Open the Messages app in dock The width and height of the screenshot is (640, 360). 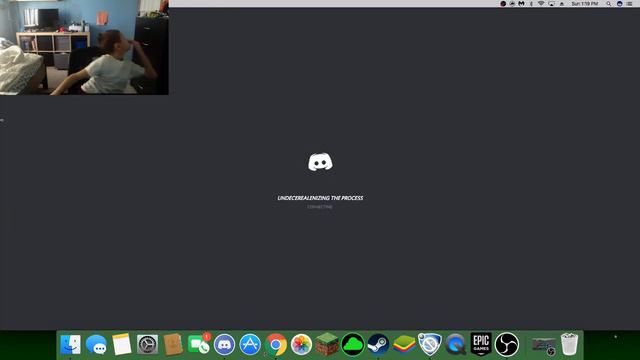[x=96, y=344]
